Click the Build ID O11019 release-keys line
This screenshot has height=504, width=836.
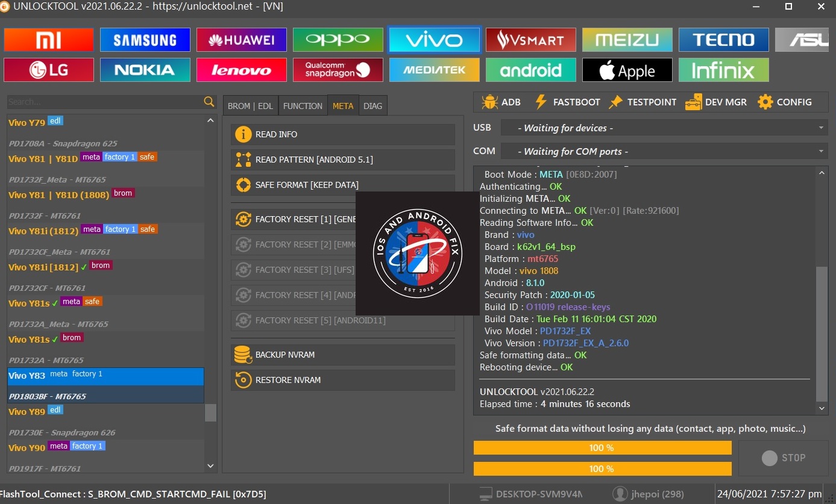pos(547,307)
